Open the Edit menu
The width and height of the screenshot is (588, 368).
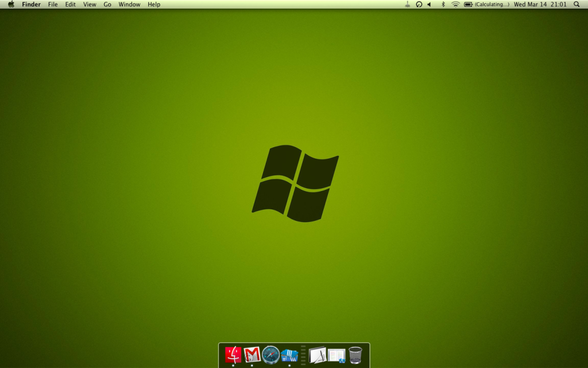pyautogui.click(x=70, y=5)
